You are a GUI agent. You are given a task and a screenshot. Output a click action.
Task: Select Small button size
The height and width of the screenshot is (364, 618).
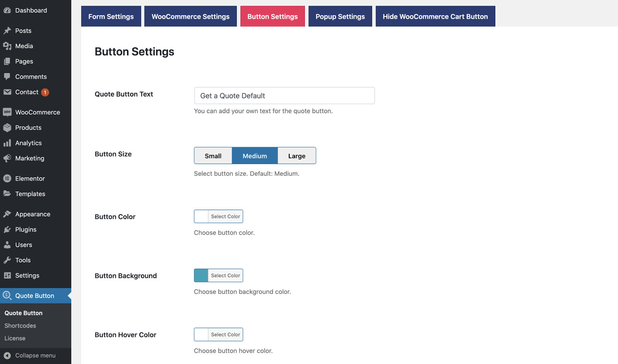point(213,156)
